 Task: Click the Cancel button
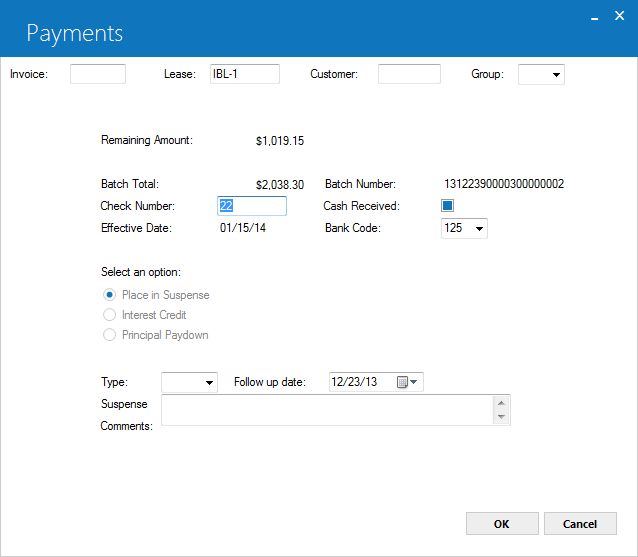[x=580, y=524]
